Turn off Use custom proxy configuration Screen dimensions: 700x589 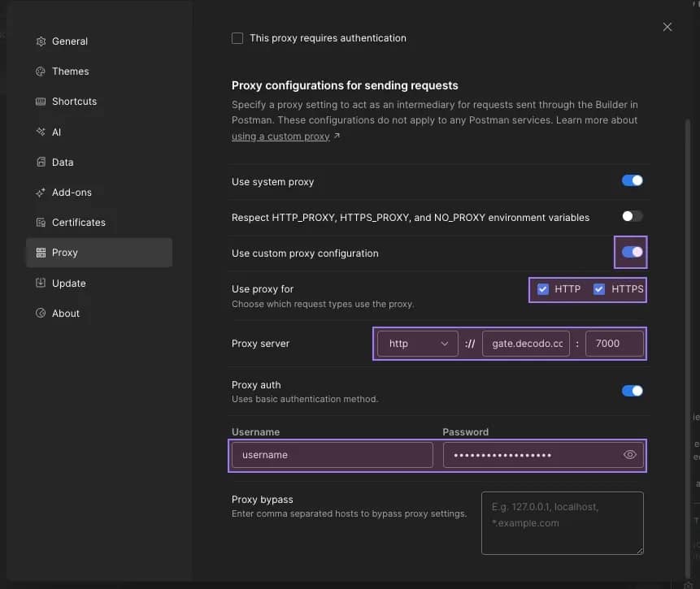pyautogui.click(x=632, y=253)
